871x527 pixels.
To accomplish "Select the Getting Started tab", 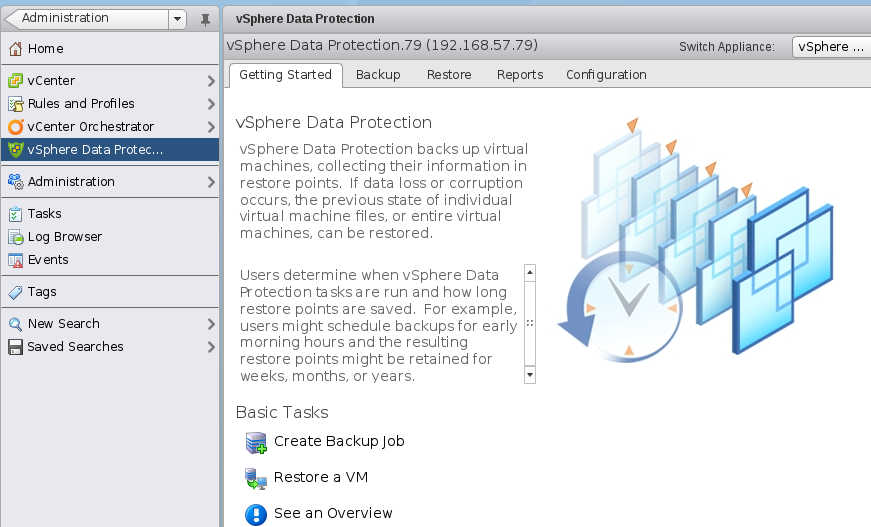I will 286,75.
